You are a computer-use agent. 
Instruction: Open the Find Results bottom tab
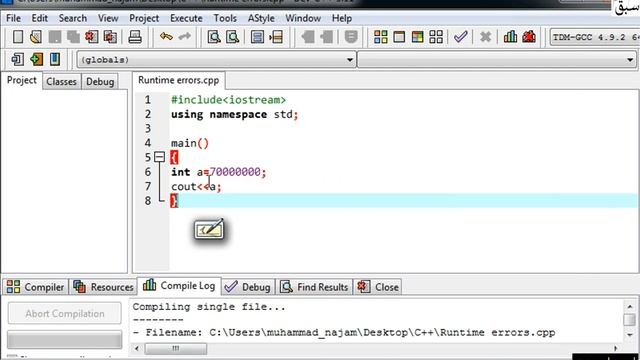(315, 287)
